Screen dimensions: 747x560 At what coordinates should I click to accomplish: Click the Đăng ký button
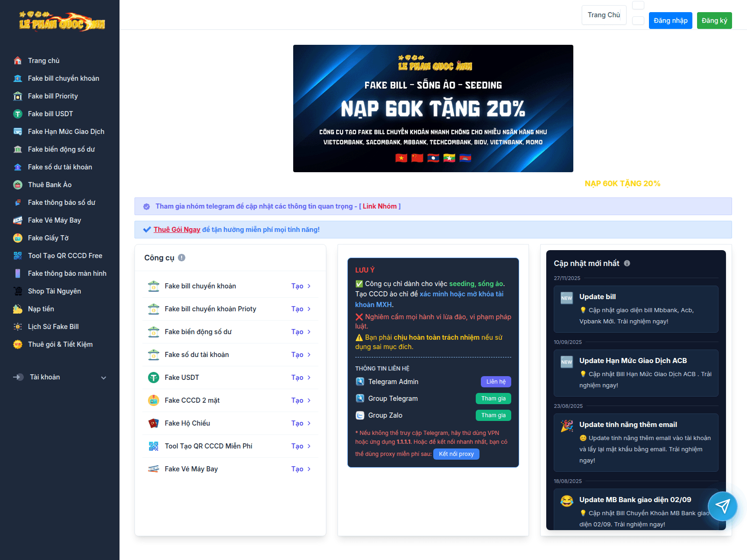(714, 21)
